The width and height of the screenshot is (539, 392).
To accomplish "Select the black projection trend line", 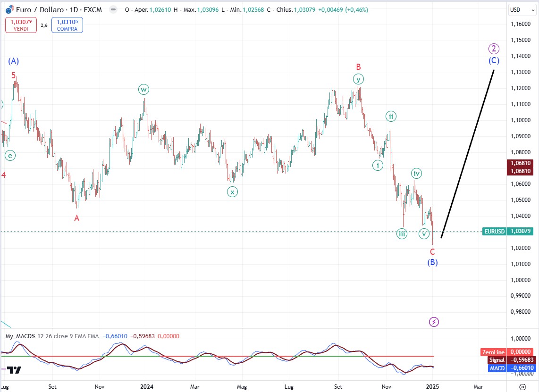I will 468,154.
